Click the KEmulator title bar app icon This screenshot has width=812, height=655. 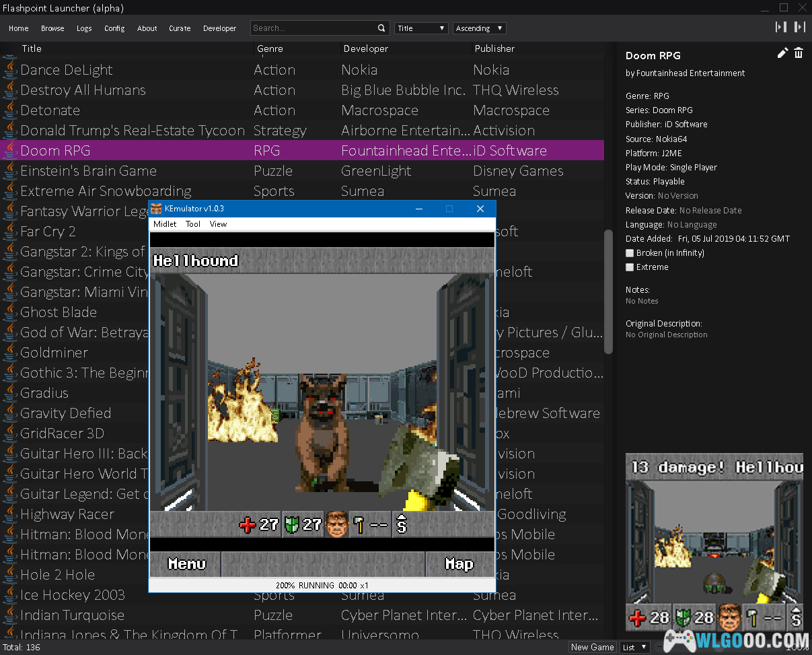click(156, 209)
